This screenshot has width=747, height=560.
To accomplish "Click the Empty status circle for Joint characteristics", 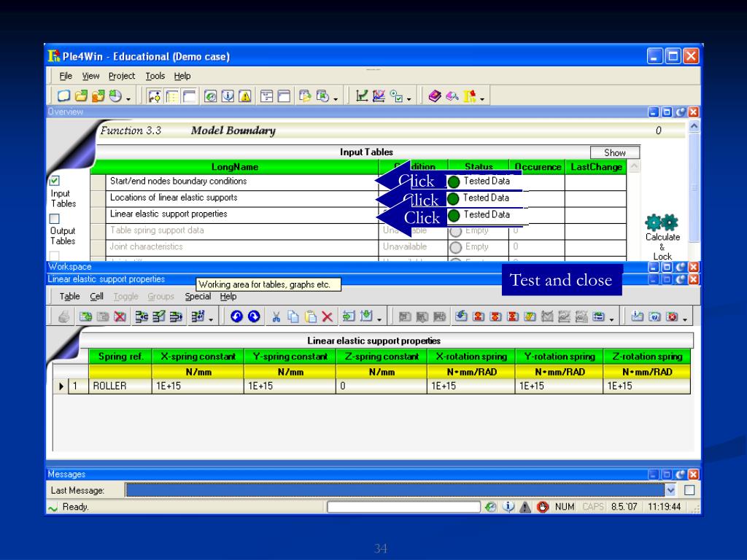I will tap(456, 247).
